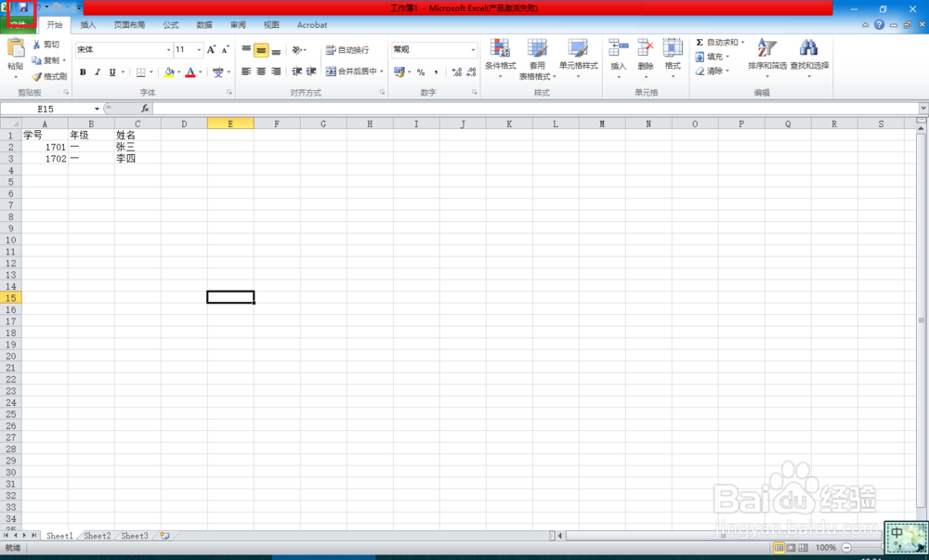Align text left
This screenshot has height=560, width=929.
[246, 72]
